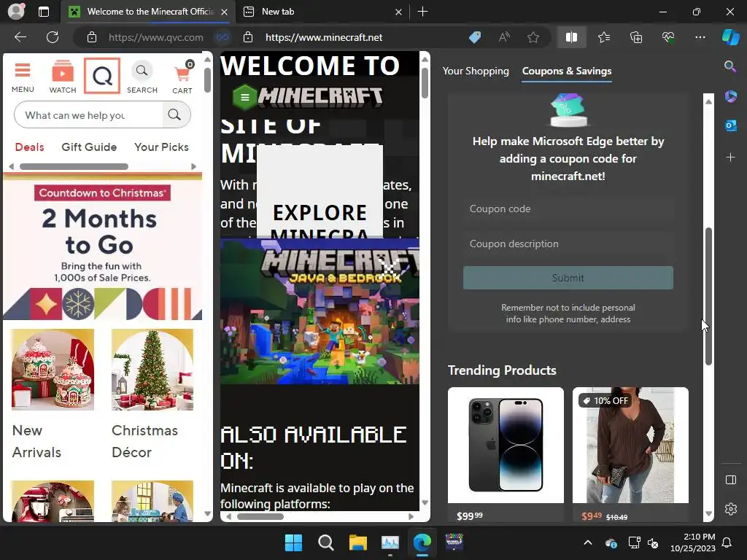Open Settings and more ellipsis menu
Screen dimensions: 747x560
click(x=700, y=37)
